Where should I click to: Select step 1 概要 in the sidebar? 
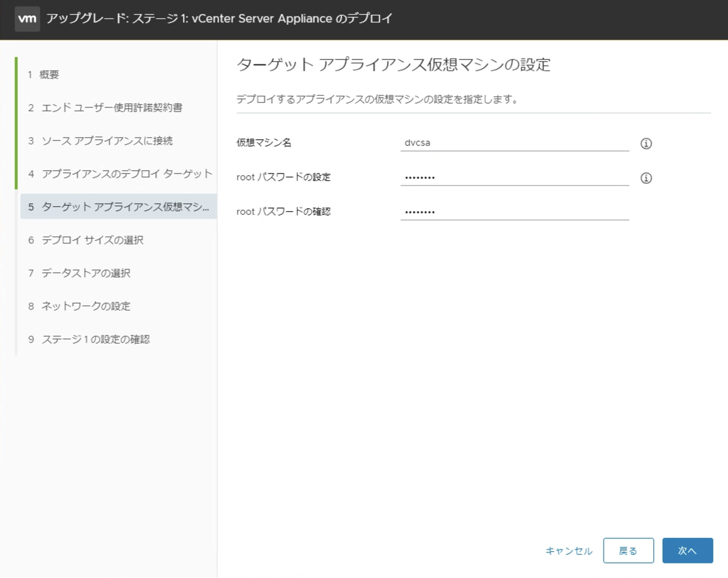tap(44, 74)
